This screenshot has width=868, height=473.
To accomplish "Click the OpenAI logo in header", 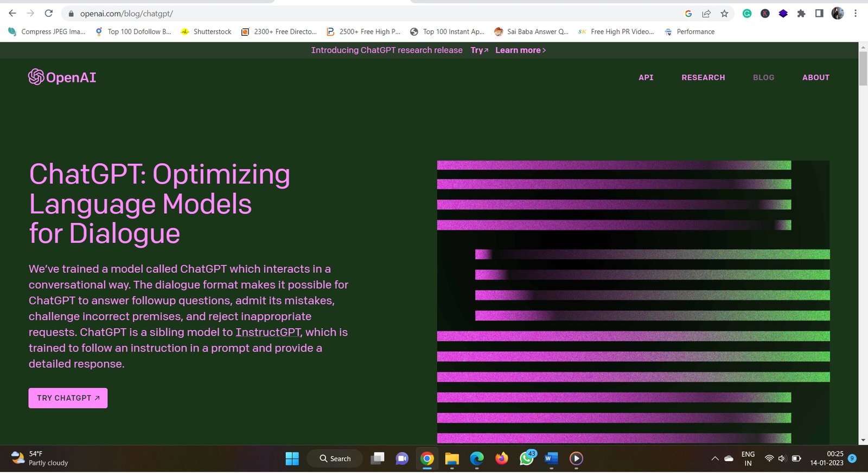I will [x=62, y=78].
